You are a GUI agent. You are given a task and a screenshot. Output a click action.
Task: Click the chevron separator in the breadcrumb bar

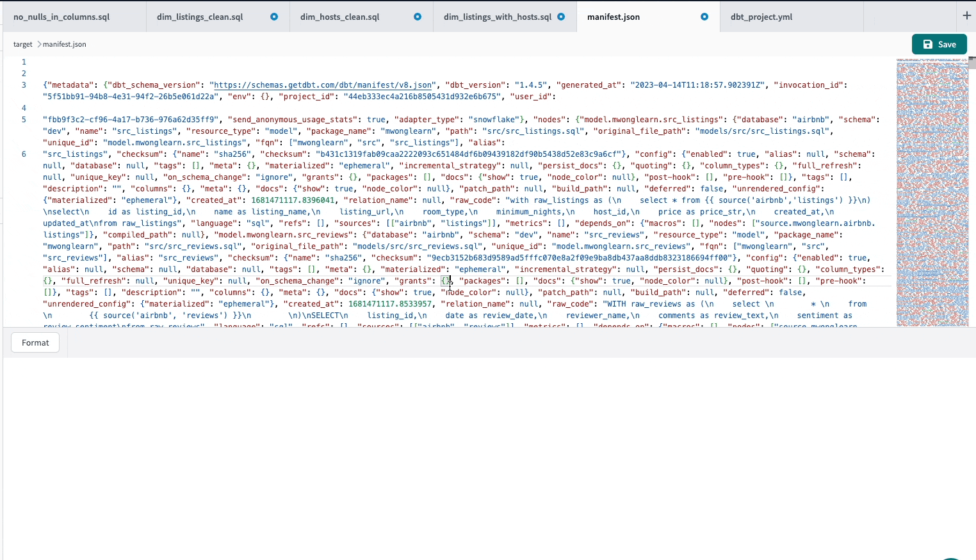(38, 44)
